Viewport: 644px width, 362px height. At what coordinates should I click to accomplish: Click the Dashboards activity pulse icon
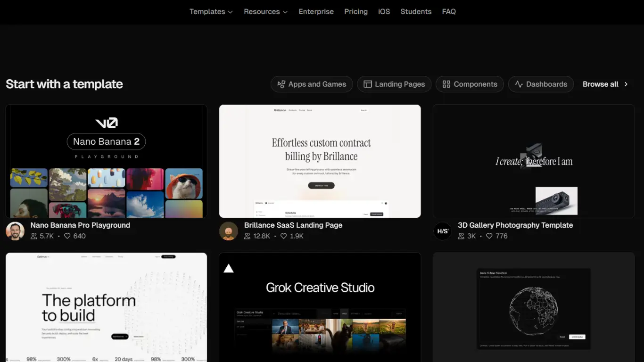tap(519, 84)
